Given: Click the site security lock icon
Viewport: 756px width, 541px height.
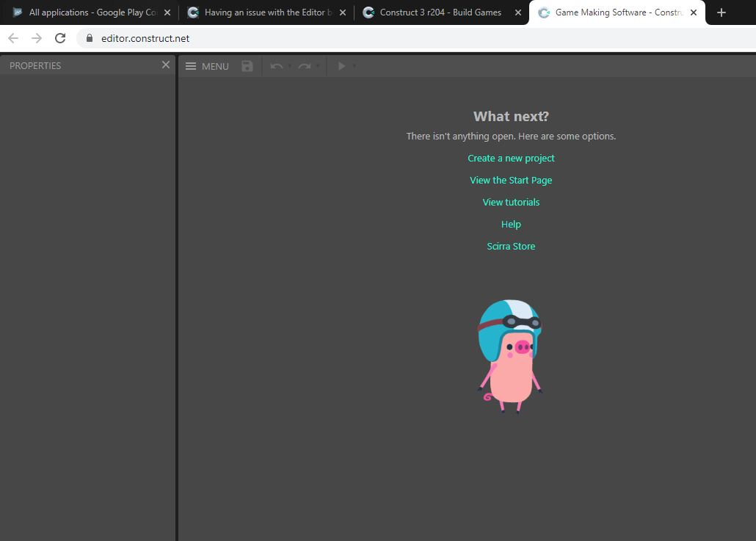Looking at the screenshot, I should point(90,38).
